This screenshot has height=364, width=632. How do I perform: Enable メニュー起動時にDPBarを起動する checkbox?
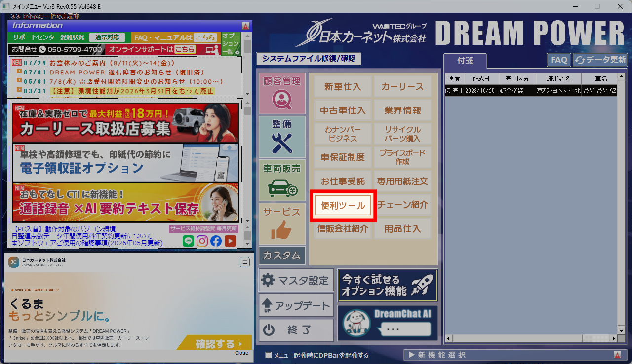tap(269, 355)
